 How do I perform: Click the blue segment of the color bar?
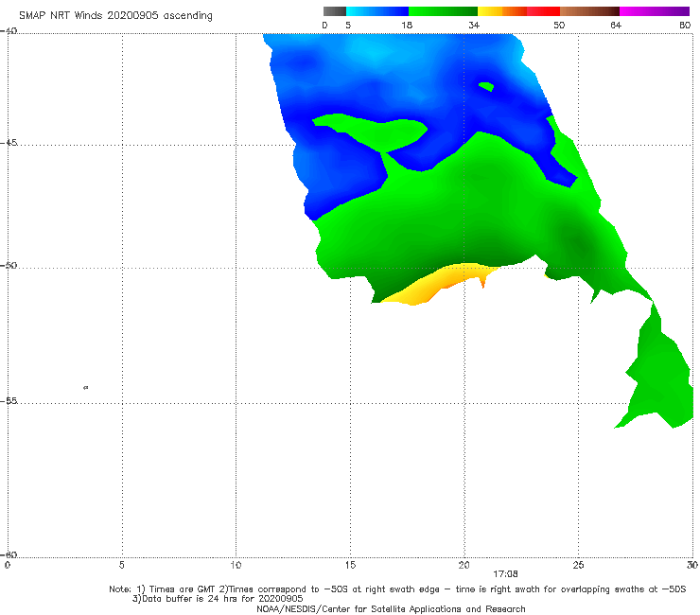click(377, 11)
